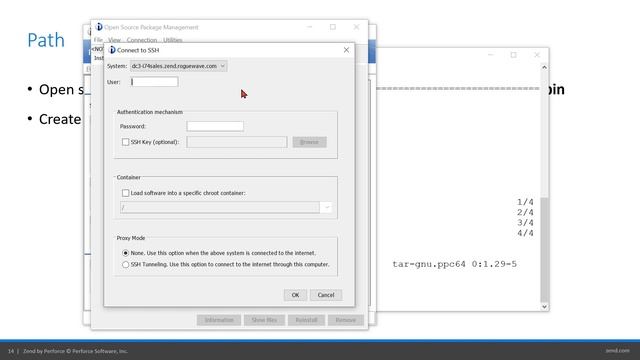Select the SSH Tunneling proxy mode option
640x360 pixels.
pyautogui.click(x=125, y=264)
